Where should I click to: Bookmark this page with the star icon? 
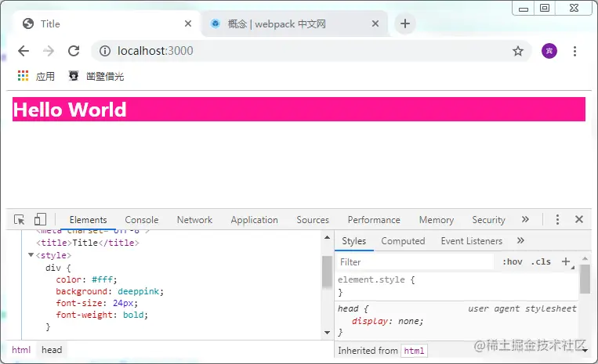coord(517,51)
